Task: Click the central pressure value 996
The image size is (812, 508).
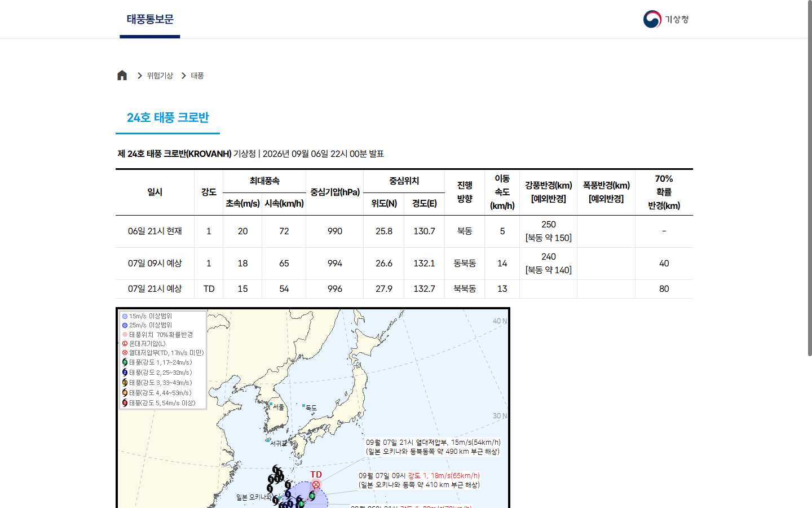Action: tap(335, 289)
